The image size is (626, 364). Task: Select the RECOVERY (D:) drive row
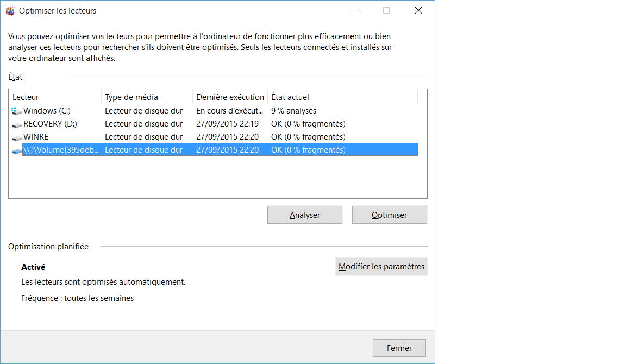[215, 124]
